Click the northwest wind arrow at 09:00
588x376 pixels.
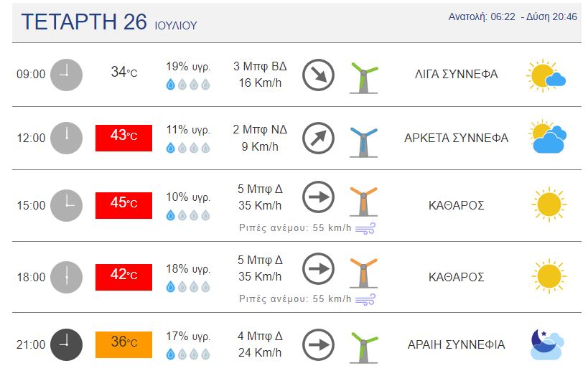(x=317, y=74)
